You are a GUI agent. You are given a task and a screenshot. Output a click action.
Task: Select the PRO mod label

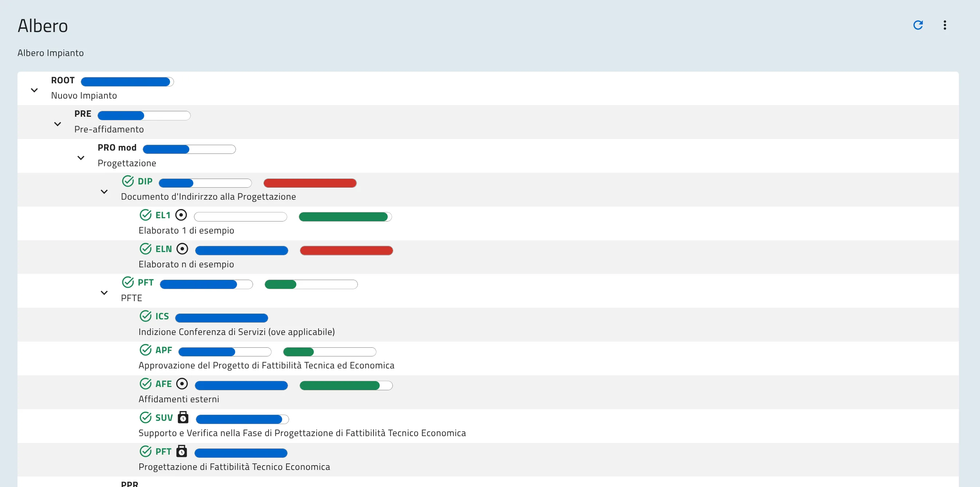pos(117,148)
